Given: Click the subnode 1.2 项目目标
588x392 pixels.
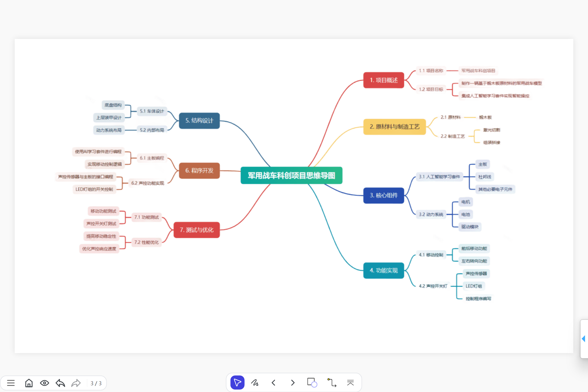Looking at the screenshot, I should pyautogui.click(x=431, y=89).
